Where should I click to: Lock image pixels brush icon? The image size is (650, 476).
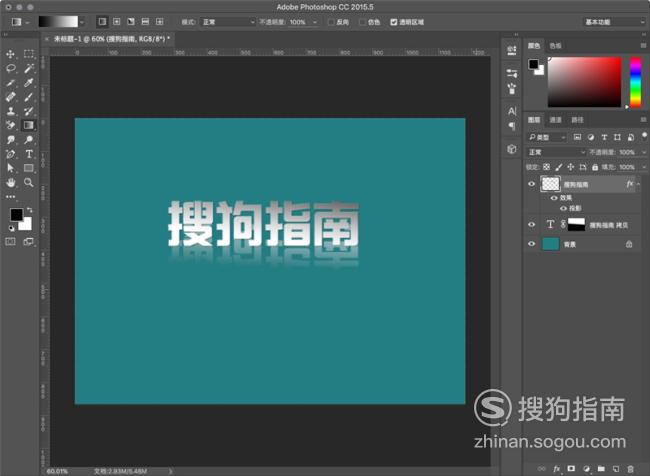pyautogui.click(x=559, y=167)
